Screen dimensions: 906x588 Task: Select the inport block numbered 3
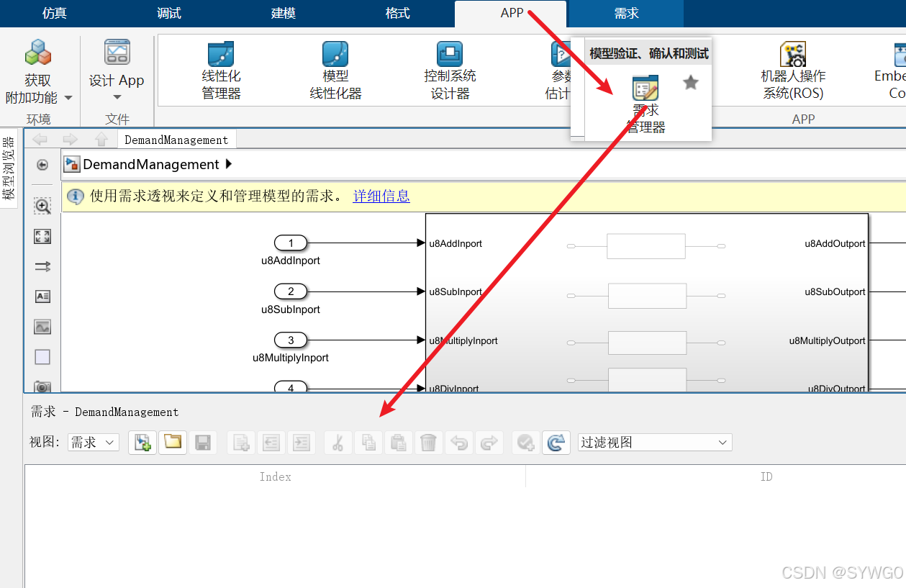coord(291,340)
